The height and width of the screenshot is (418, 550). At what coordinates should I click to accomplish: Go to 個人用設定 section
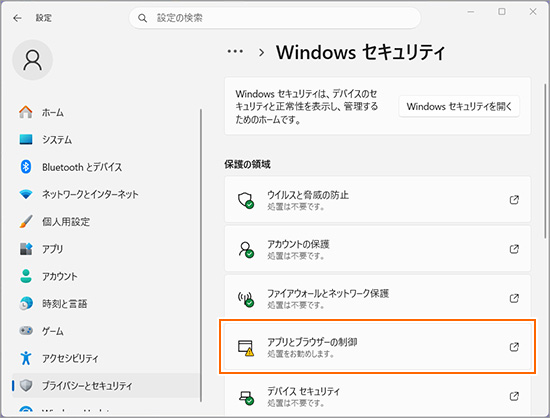(106, 221)
